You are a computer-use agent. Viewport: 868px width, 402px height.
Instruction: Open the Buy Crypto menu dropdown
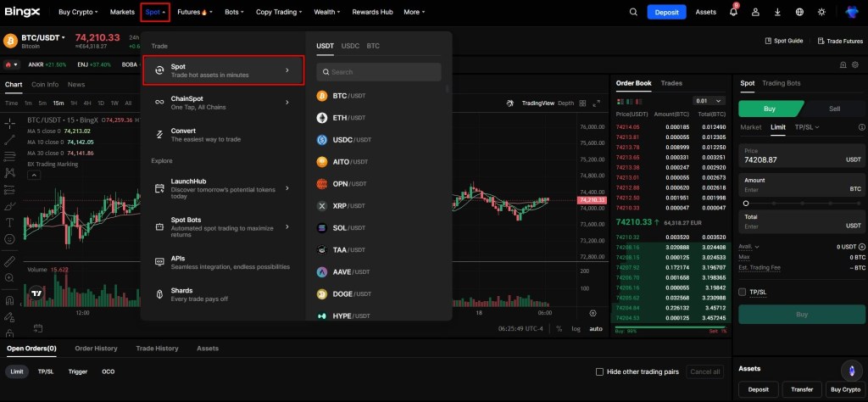[x=78, y=12]
